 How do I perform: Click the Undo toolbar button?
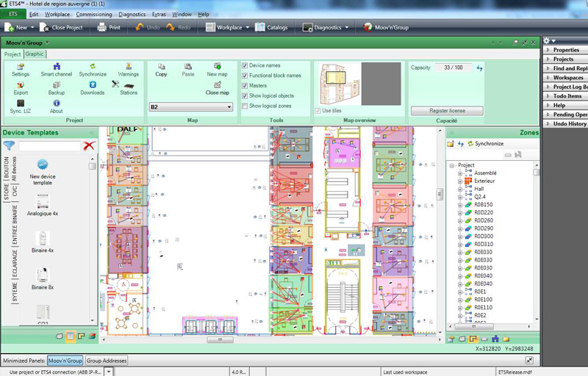[148, 27]
